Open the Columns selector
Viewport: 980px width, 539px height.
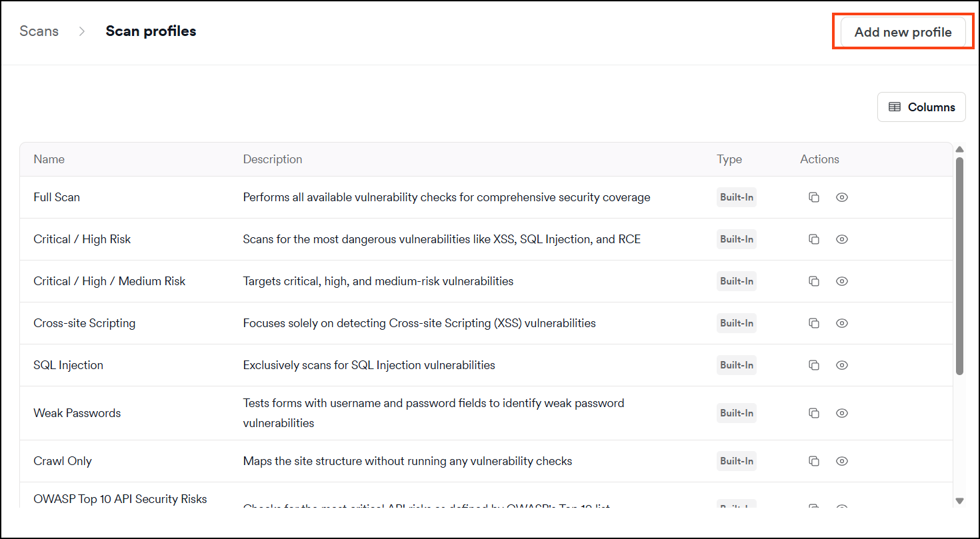(921, 107)
